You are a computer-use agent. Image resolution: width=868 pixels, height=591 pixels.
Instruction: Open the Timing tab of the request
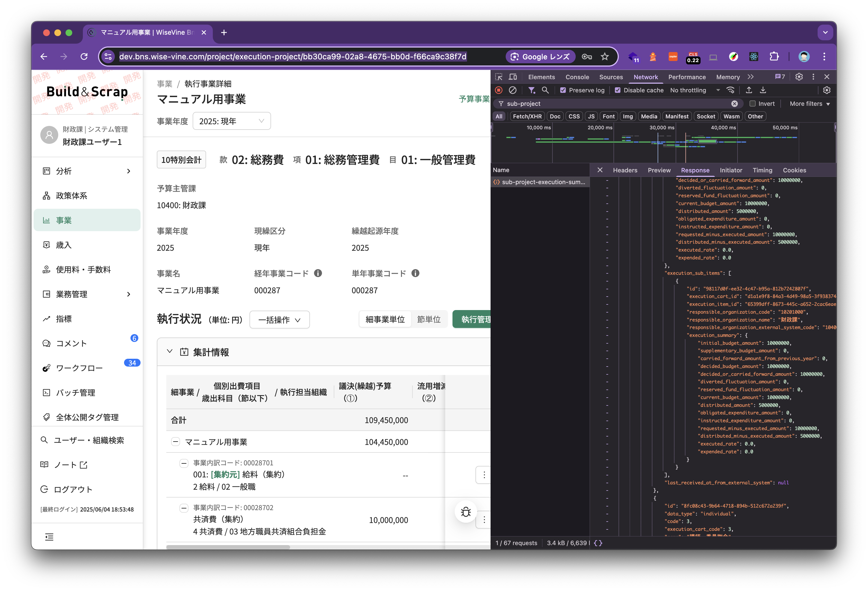(762, 170)
